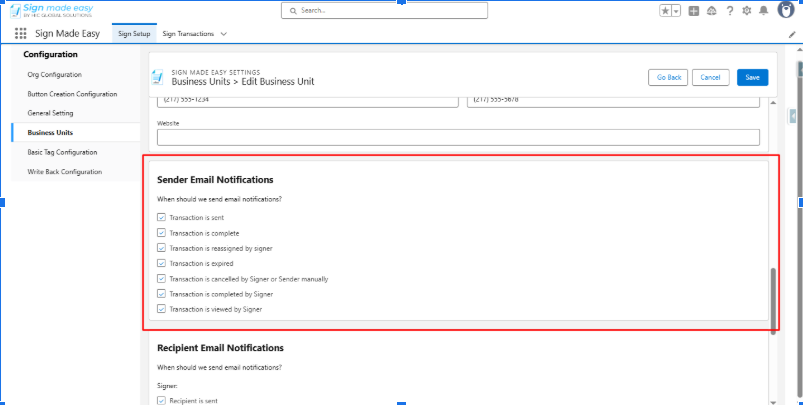Click the Go Back button
This screenshot has width=803, height=405.
tap(668, 77)
